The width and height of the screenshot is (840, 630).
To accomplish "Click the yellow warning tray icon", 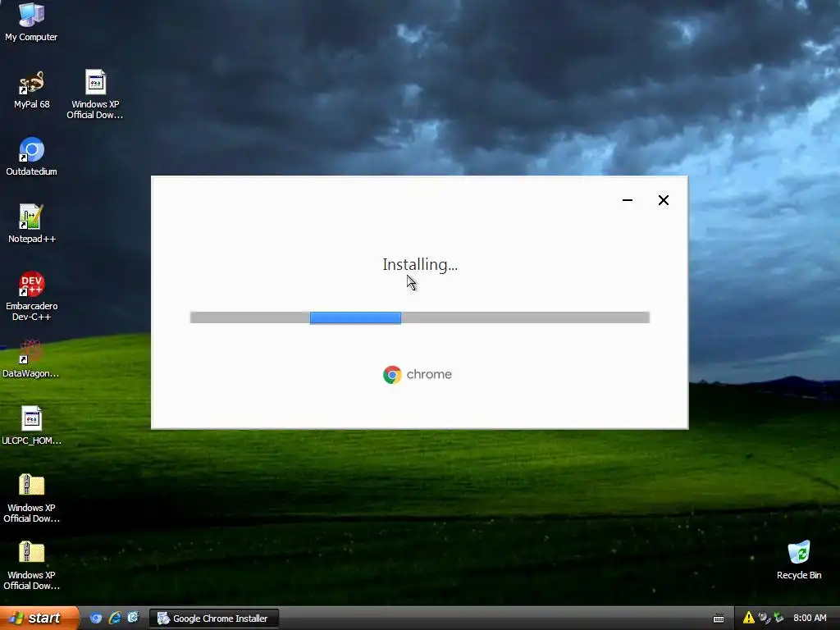I will click(x=748, y=619).
